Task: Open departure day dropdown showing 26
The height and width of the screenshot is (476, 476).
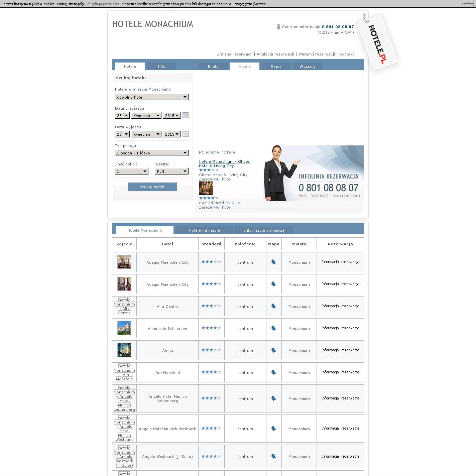Action: [x=122, y=134]
